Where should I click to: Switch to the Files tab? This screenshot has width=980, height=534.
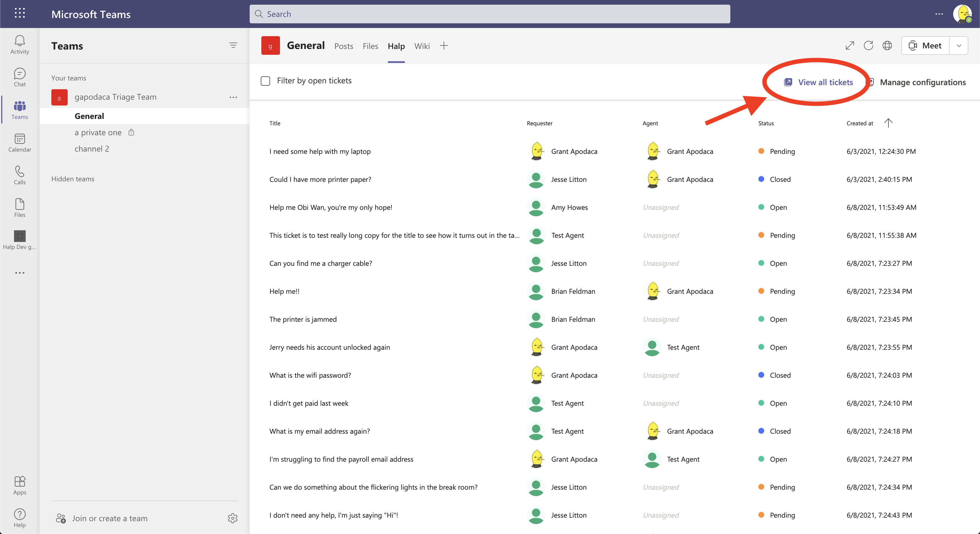tap(370, 46)
